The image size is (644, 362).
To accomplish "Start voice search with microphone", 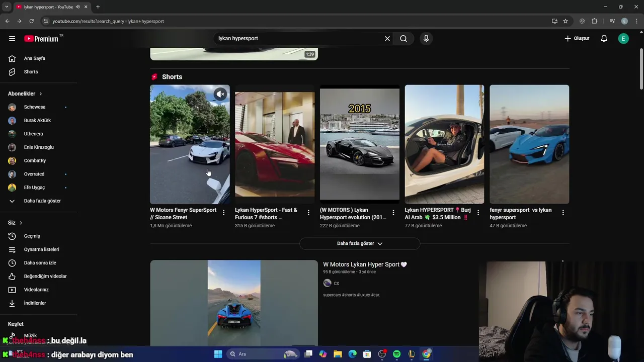I will [x=426, y=39].
